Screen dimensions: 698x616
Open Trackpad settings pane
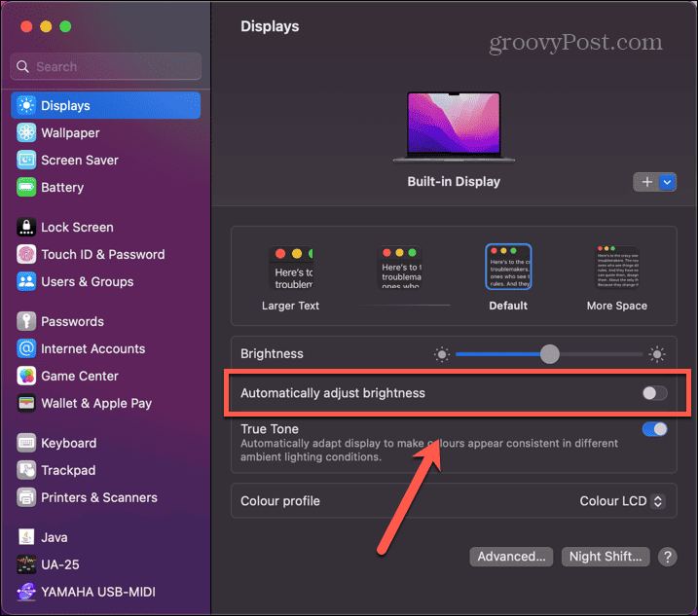tap(105, 470)
